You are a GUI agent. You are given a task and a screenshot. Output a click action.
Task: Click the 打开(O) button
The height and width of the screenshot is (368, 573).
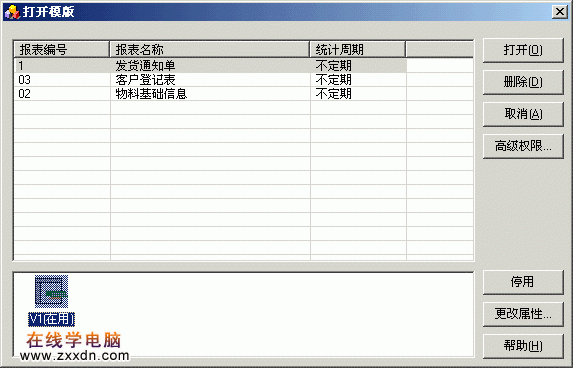523,50
